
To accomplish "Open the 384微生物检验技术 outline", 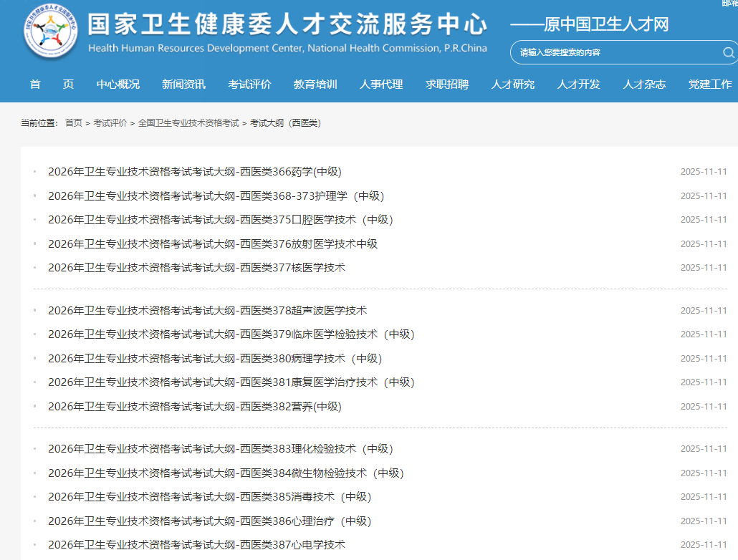I will pyautogui.click(x=226, y=473).
